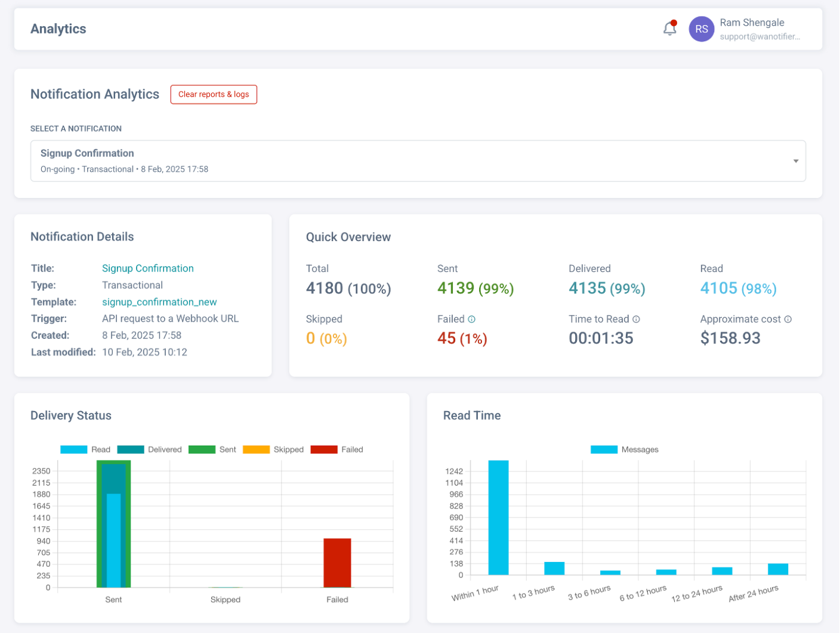840x633 pixels.
Task: Toggle Delivered series in chart legend
Action: click(149, 449)
